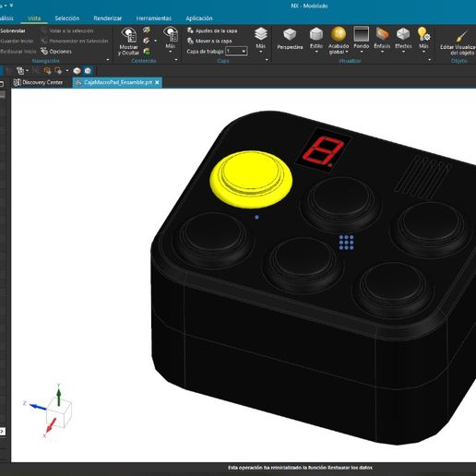Click Guardar inicio button
The width and height of the screenshot is (476, 476).
pos(17,41)
